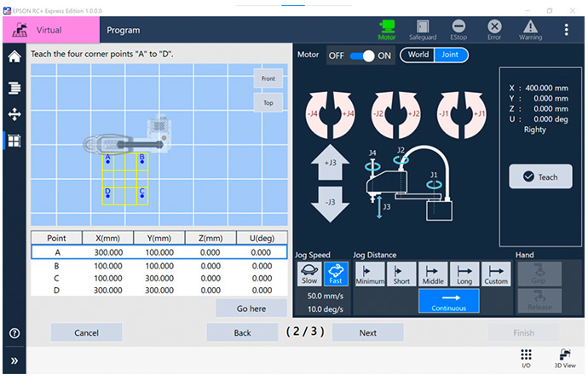This screenshot has width=588, height=392.
Task: Open the Warning status icon
Action: 529,31
